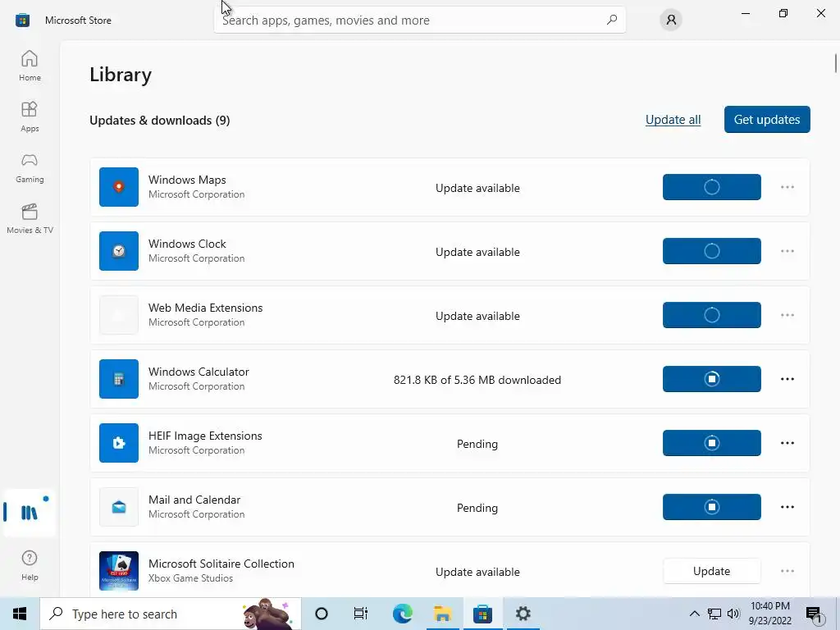
Task: Select the Mail and Calendar title text
Action: click(194, 500)
